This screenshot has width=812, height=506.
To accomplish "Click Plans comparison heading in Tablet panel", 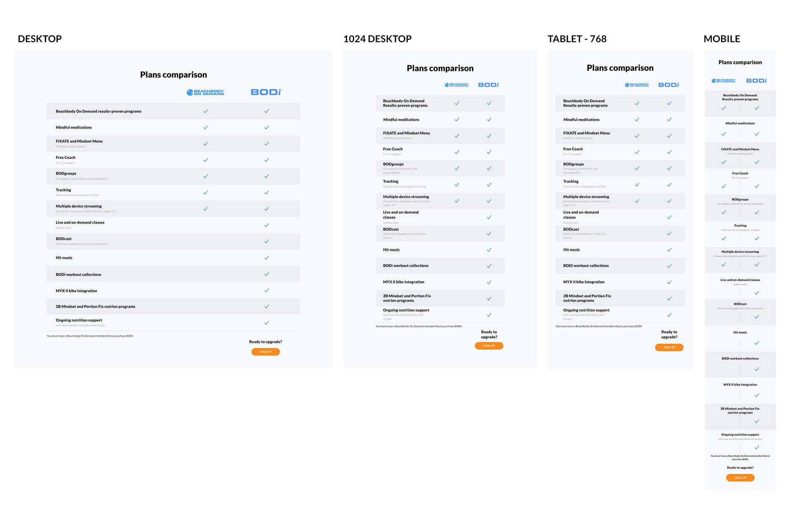I will tap(620, 68).
